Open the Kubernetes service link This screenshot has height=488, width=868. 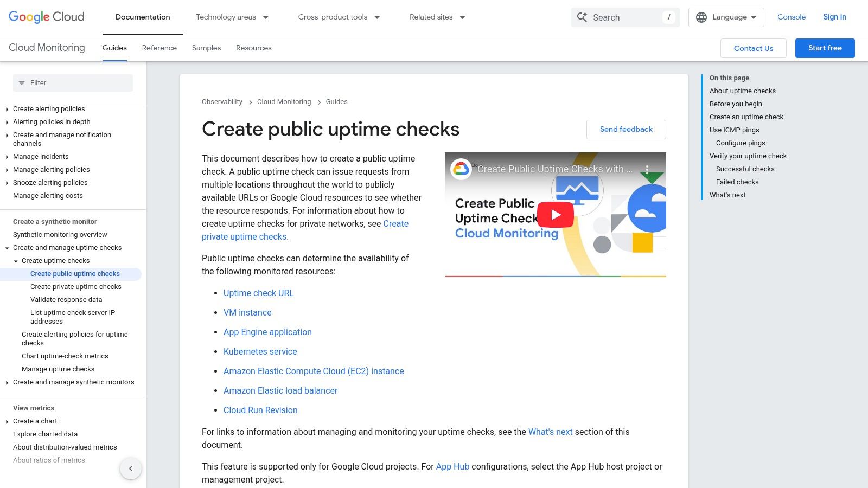click(260, 351)
